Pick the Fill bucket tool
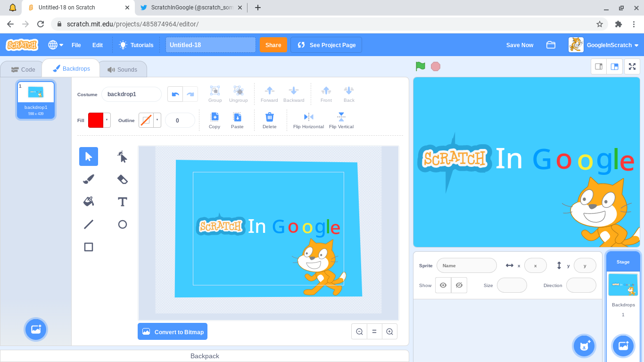644x362 pixels. 89,202
